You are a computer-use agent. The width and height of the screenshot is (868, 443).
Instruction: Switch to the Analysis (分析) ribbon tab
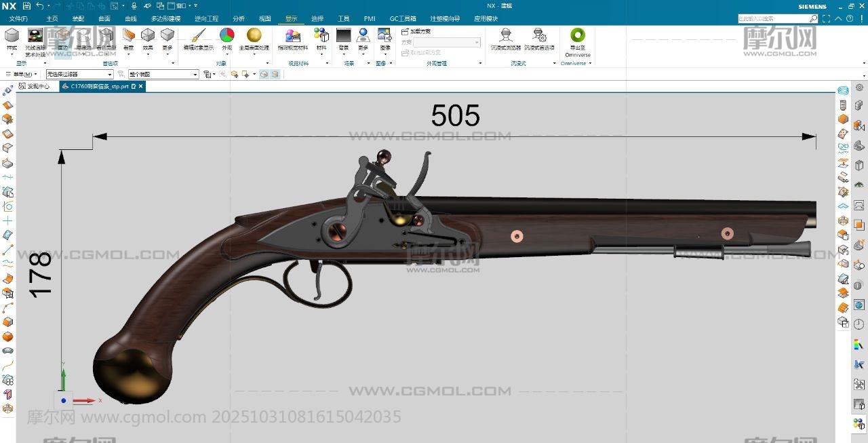(x=239, y=19)
